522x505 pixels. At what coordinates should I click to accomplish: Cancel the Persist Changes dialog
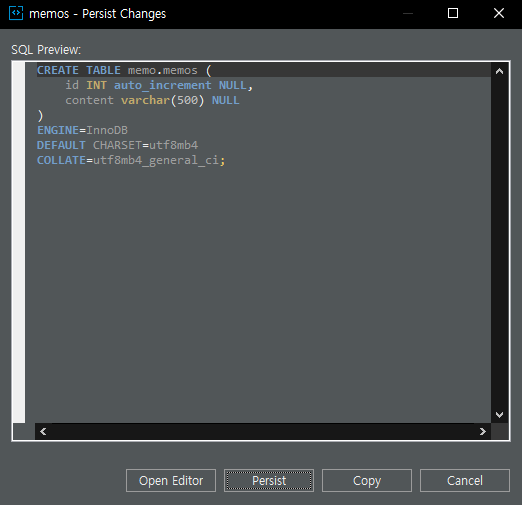[x=465, y=480]
